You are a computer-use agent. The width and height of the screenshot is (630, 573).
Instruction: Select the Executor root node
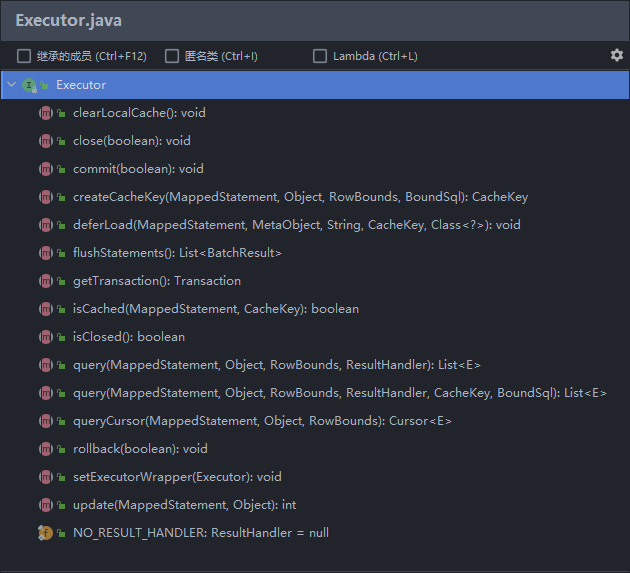tap(81, 85)
